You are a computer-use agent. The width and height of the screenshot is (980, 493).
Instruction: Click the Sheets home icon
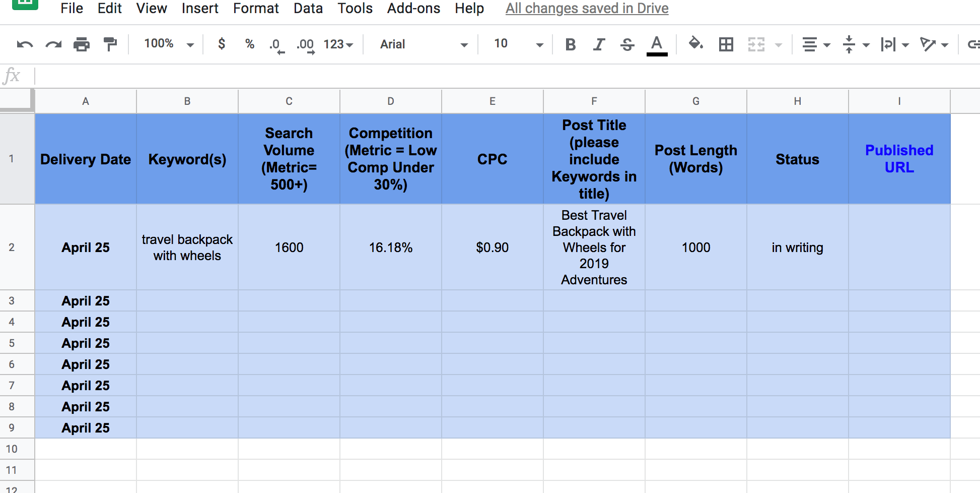click(25, 5)
